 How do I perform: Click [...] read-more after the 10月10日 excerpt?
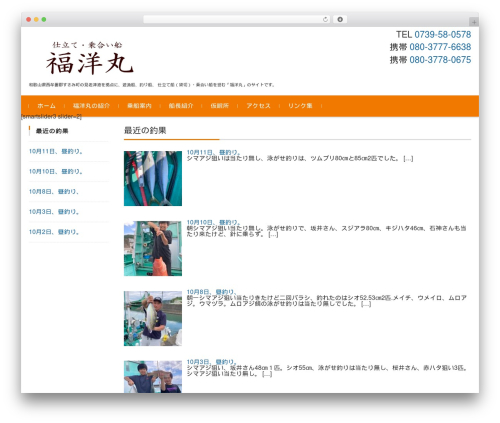tap(273, 234)
